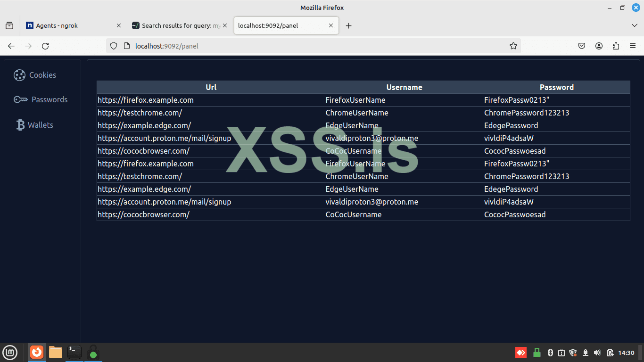Viewport: 644px width, 362px height.
Task: Open the Linux Mint start menu
Action: coord(10,352)
